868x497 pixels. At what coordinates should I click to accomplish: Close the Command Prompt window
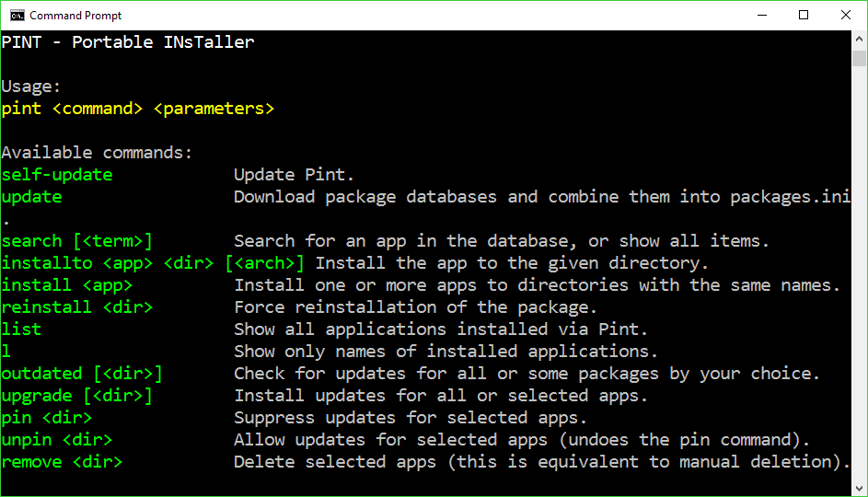[846, 16]
